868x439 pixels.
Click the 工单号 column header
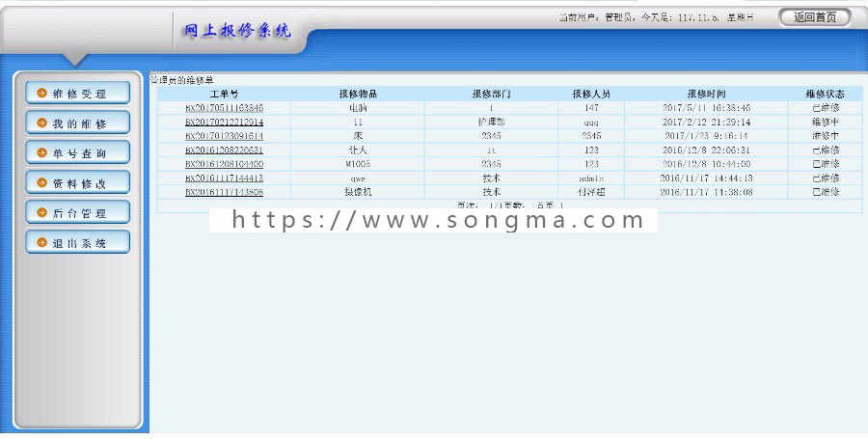(224, 95)
